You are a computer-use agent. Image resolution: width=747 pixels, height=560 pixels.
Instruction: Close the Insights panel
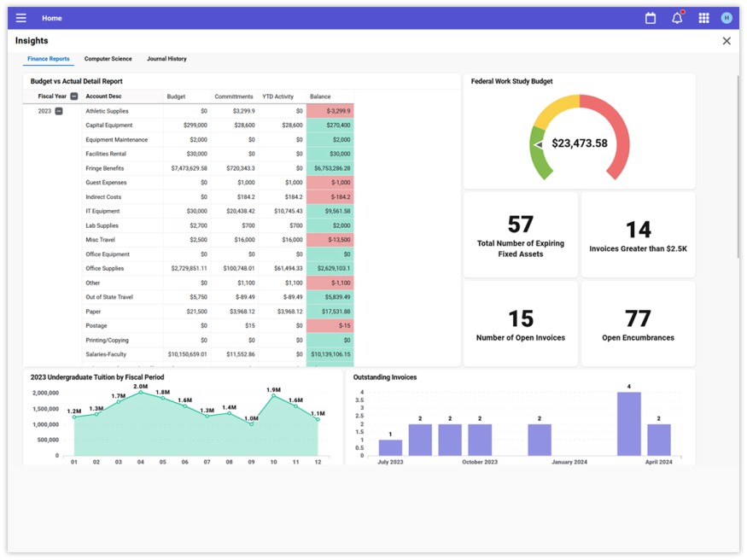coord(727,41)
